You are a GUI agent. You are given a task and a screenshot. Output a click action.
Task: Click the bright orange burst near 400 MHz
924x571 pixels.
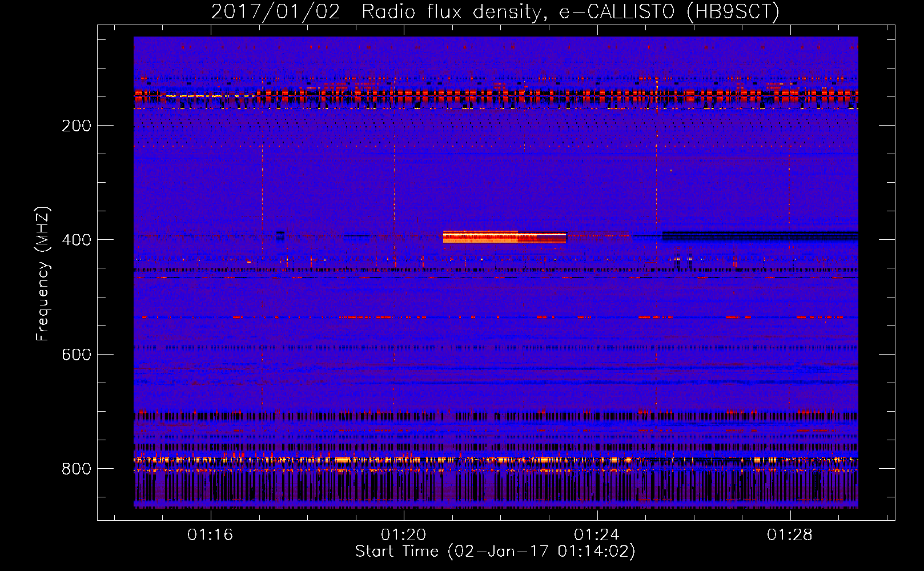coord(504,236)
